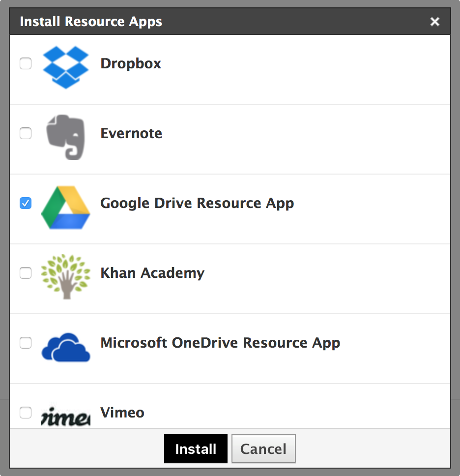
Task: Click the Dropbox logo icon
Action: (x=66, y=67)
